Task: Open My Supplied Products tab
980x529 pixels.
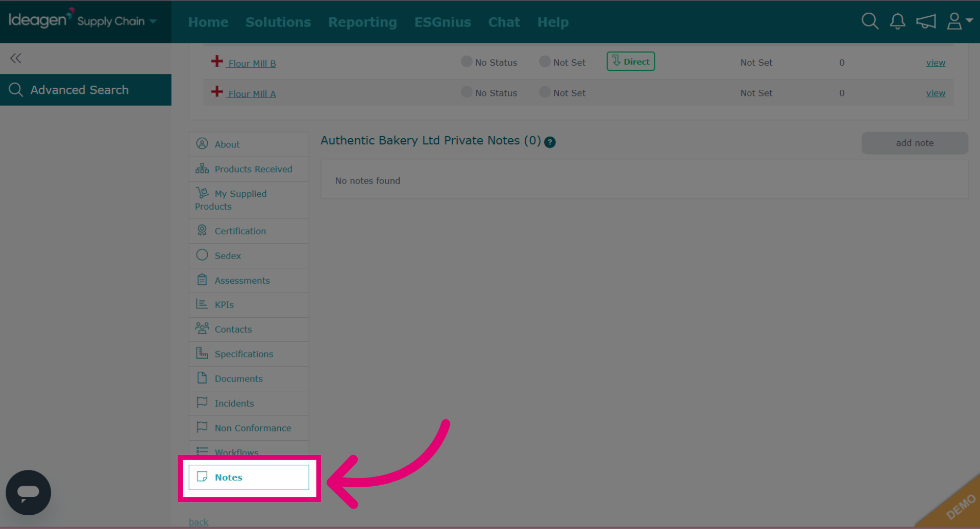Action: point(249,200)
